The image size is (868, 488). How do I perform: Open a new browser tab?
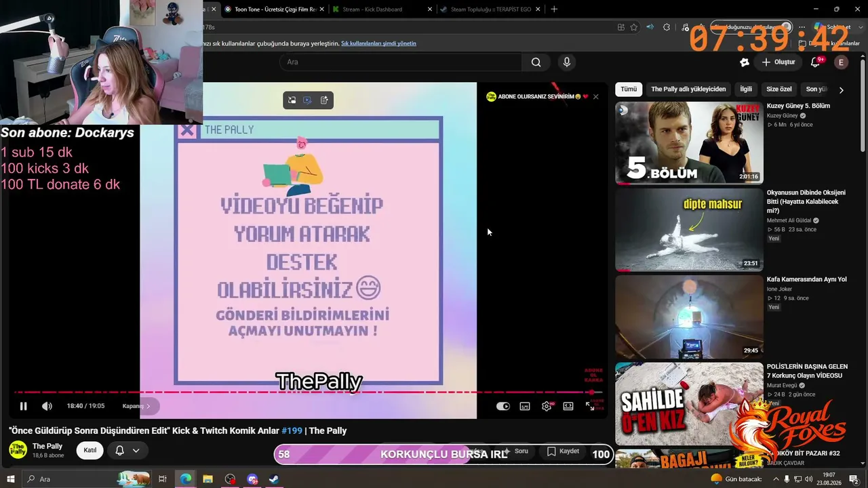click(554, 9)
